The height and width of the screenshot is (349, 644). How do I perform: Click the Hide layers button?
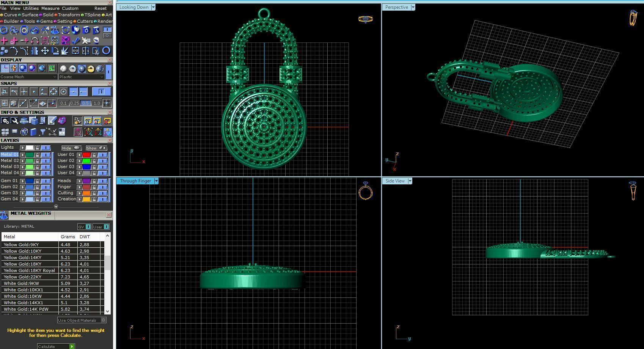point(71,148)
